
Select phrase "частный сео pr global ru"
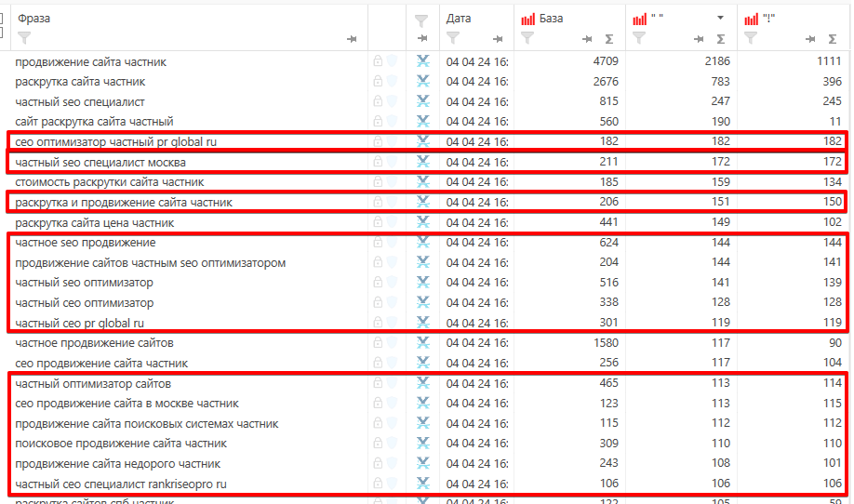79,324
